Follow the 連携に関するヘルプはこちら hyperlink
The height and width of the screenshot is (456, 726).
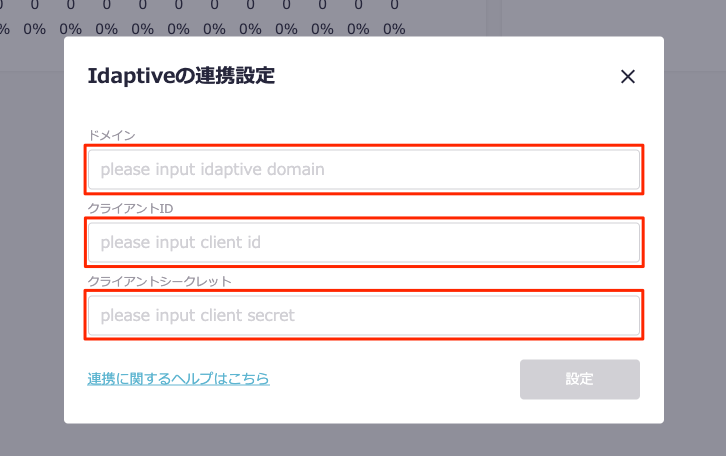click(178, 379)
